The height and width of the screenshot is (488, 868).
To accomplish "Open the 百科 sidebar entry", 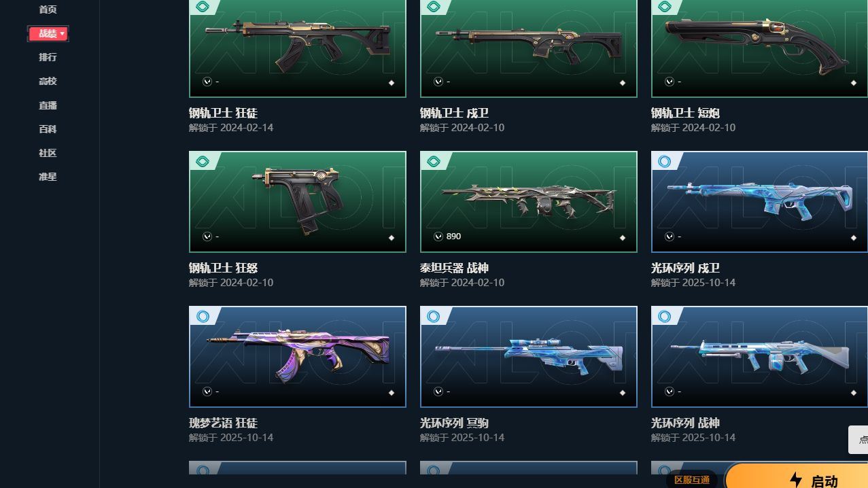I will pos(48,129).
